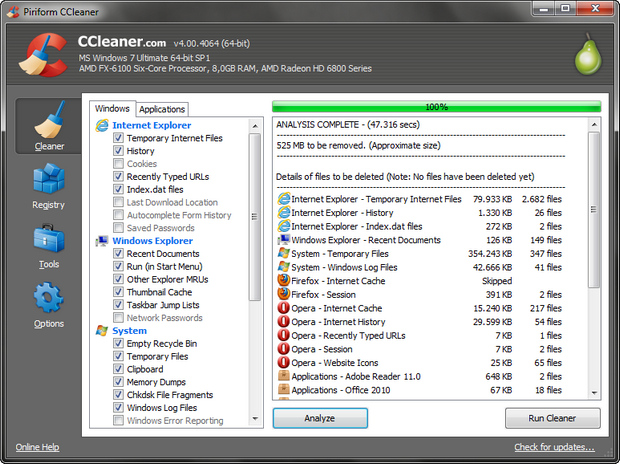Click down arrow of options list scrollbar
The width and height of the screenshot is (620, 464).
(x=255, y=419)
